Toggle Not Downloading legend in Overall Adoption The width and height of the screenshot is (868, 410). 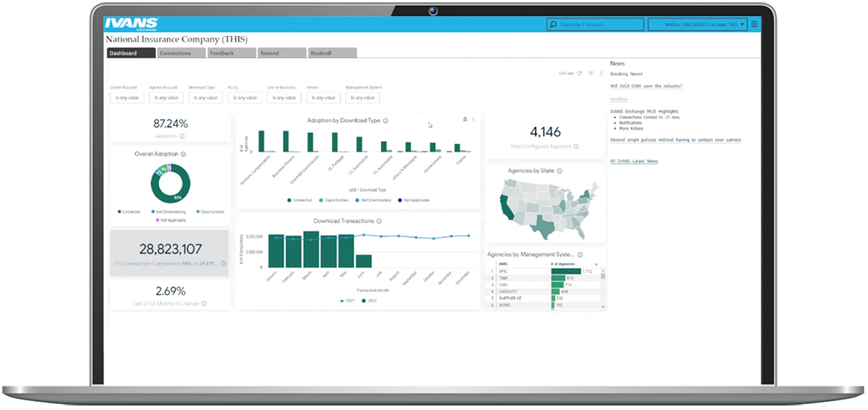pos(169,211)
